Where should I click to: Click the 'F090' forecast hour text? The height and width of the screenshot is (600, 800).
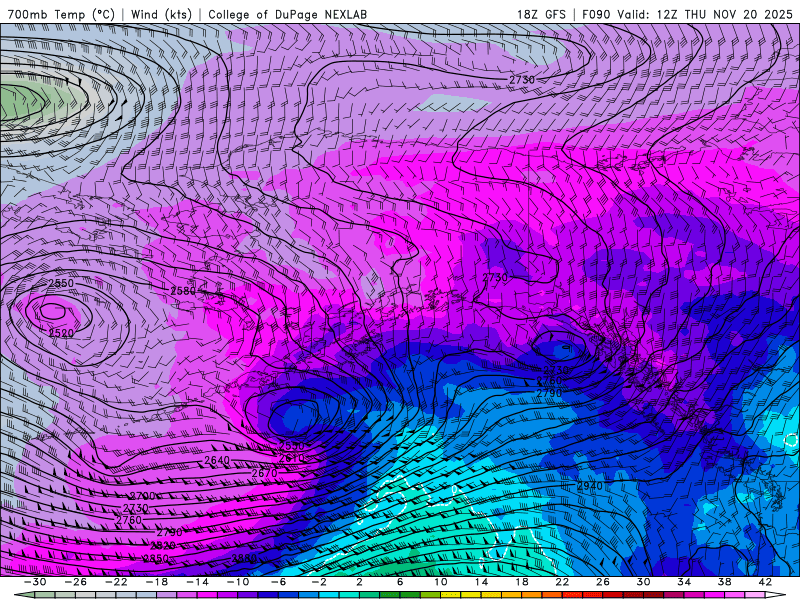(596, 14)
